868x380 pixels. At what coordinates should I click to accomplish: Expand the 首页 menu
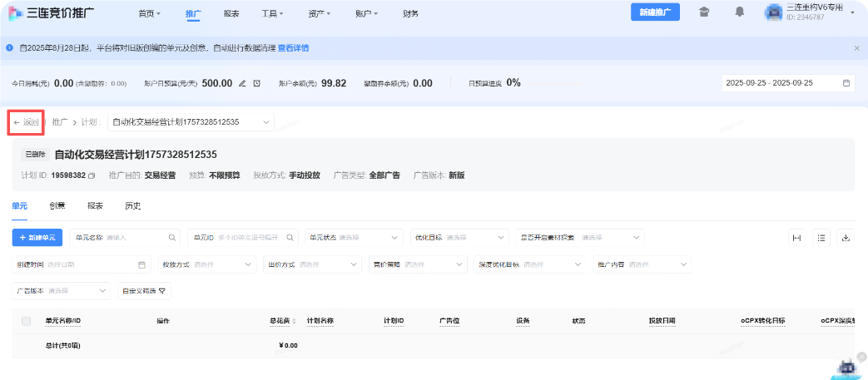pyautogui.click(x=150, y=13)
